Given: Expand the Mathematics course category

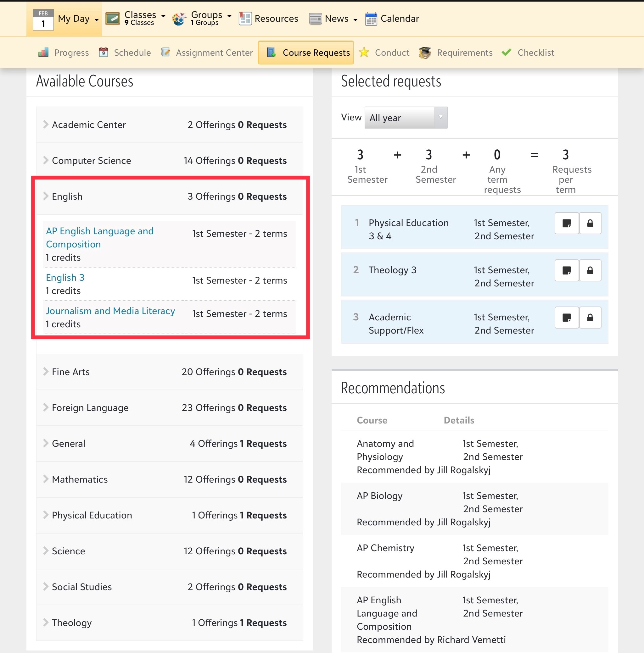Looking at the screenshot, I should [x=170, y=479].
